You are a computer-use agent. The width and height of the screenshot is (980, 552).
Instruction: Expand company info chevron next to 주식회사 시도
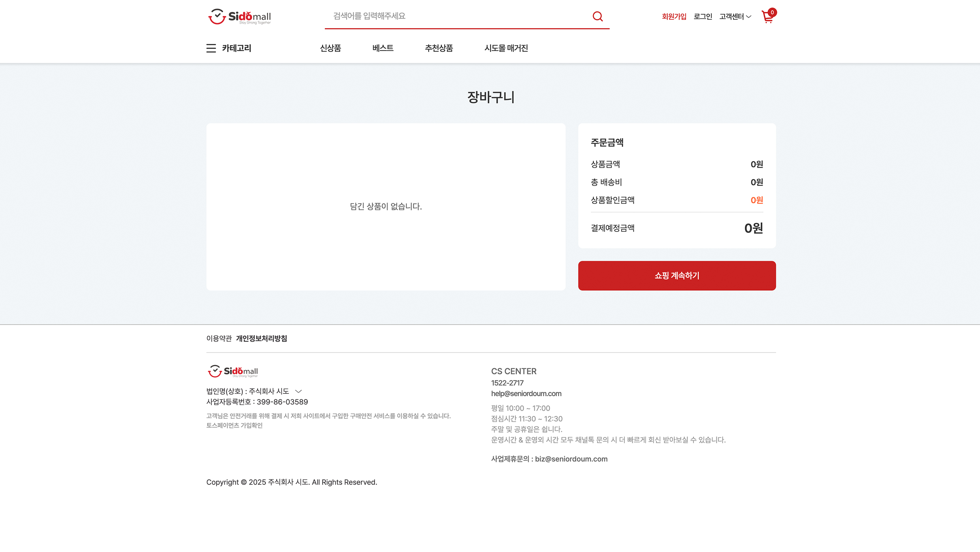click(298, 391)
